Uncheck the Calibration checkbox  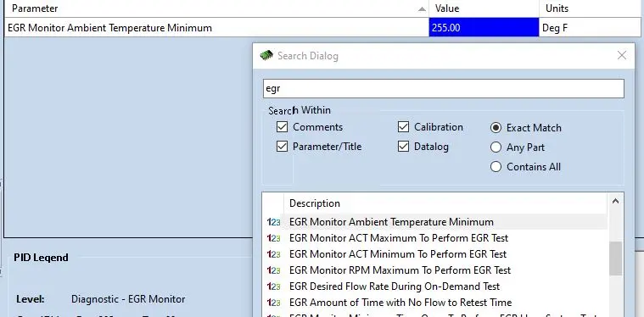403,127
